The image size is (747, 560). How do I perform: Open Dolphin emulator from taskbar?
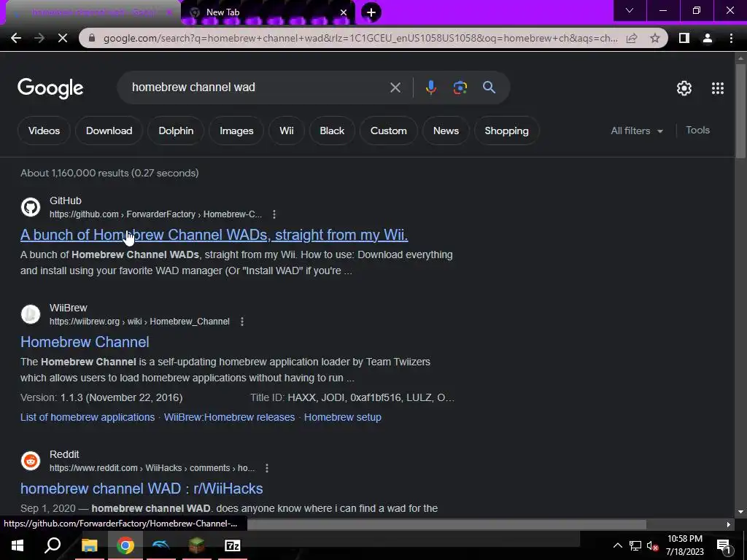160,545
